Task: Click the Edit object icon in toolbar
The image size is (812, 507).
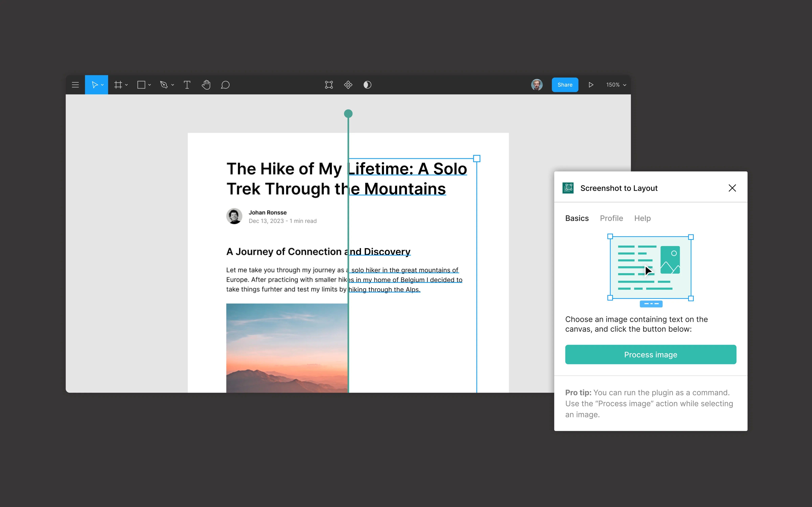Action: coord(329,85)
